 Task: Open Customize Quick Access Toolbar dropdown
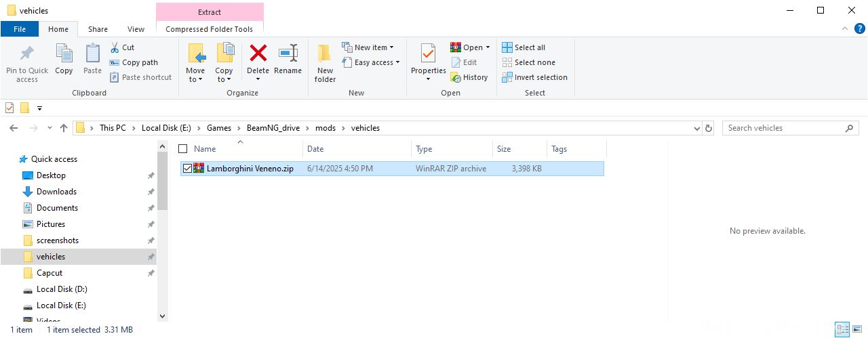pyautogui.click(x=39, y=108)
